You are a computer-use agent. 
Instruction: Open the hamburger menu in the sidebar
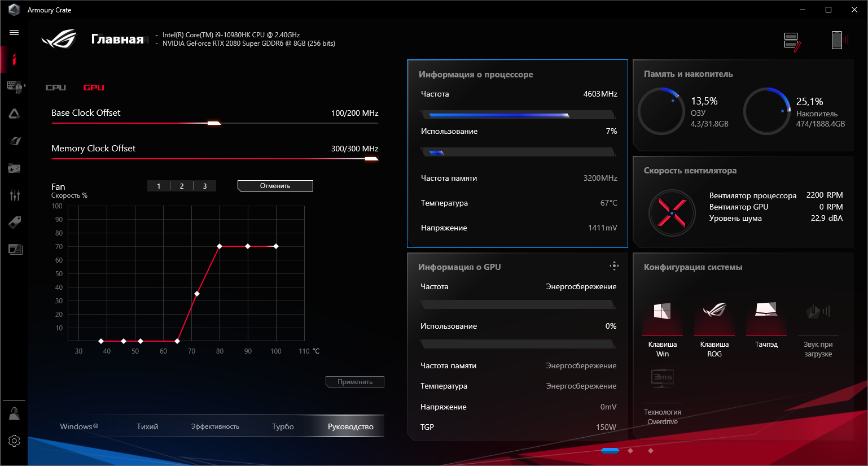point(14,33)
